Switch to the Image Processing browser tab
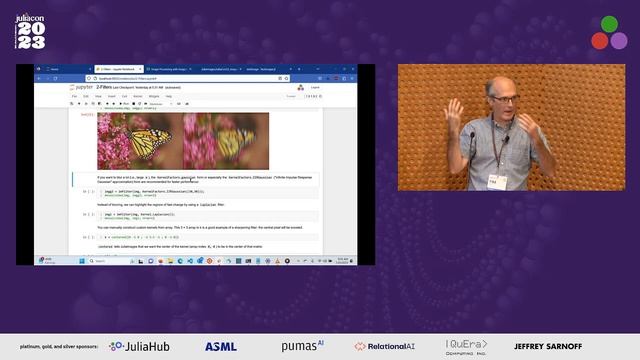 [169, 69]
